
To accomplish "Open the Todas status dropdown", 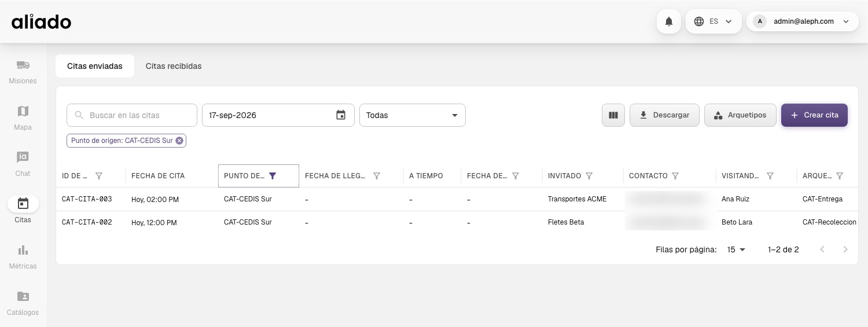I will coord(413,115).
